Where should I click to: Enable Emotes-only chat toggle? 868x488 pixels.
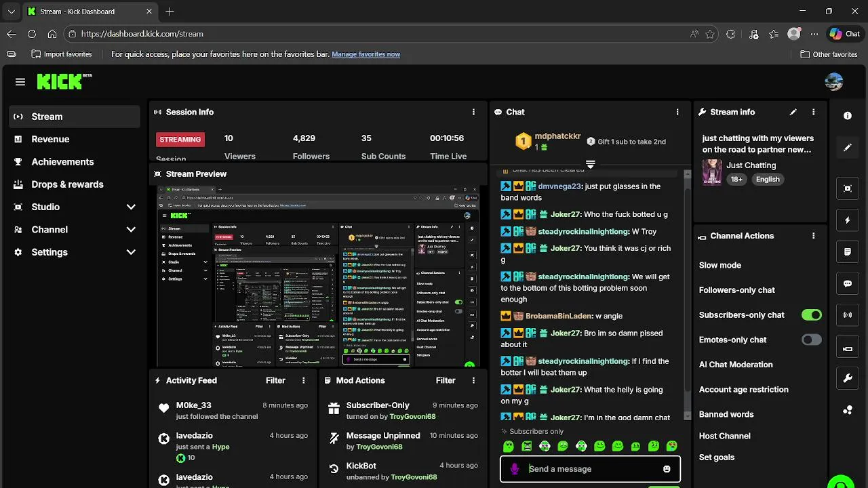(811, 340)
